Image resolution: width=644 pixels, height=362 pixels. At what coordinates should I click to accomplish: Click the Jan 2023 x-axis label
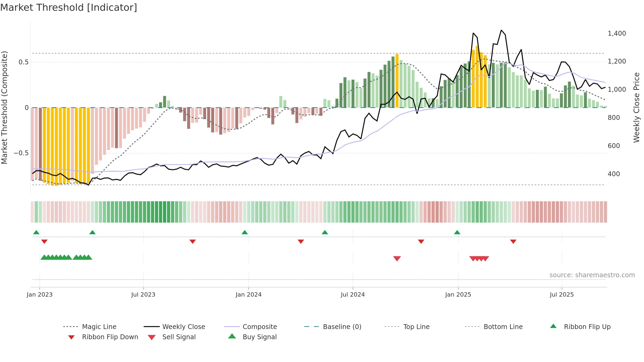pos(40,294)
